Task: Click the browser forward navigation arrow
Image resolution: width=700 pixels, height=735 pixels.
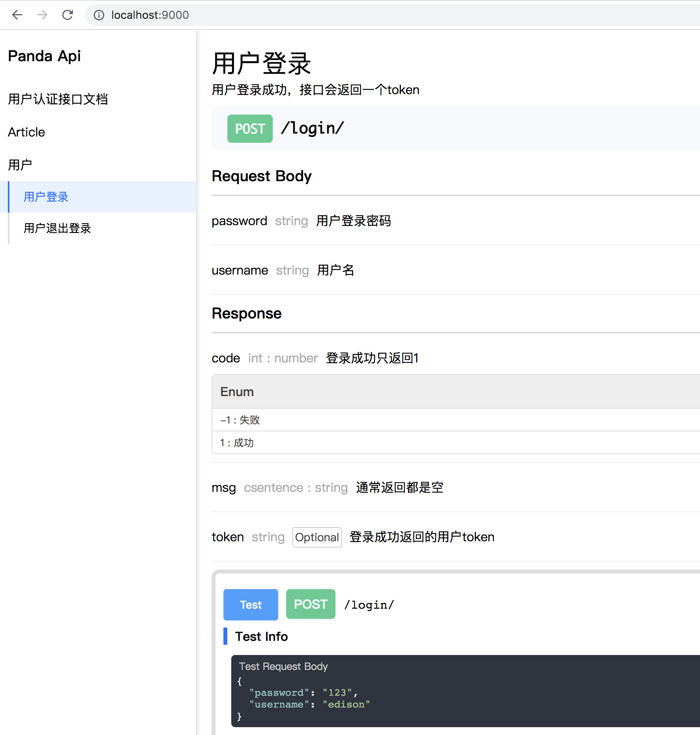Action: [x=42, y=15]
